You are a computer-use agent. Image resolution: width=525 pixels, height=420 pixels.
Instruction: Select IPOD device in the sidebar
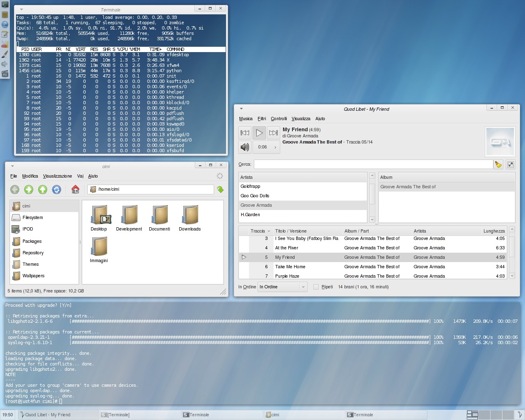coord(44,229)
